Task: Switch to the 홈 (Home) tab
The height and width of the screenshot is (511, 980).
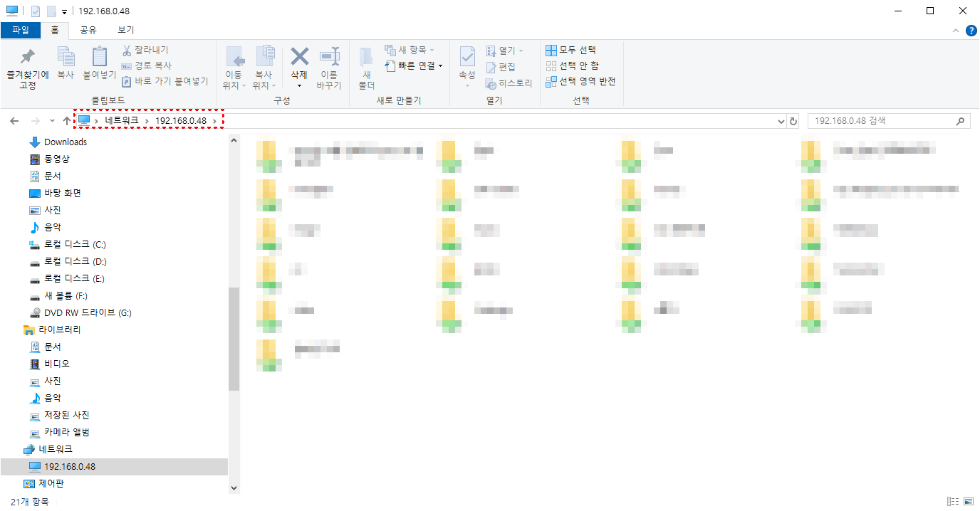Action: 55,30
